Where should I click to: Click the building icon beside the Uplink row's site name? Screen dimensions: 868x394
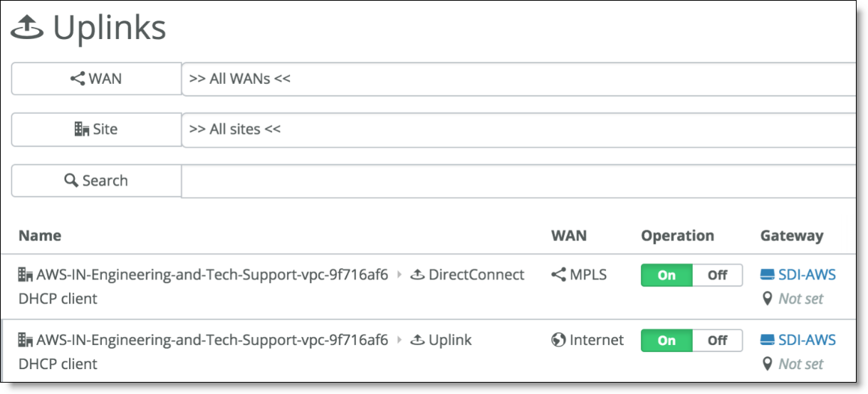(x=26, y=341)
